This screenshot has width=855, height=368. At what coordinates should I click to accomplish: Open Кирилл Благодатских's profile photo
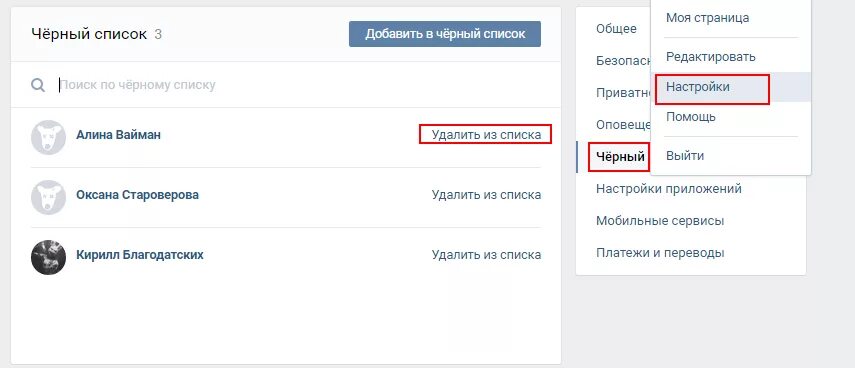pos(49,257)
